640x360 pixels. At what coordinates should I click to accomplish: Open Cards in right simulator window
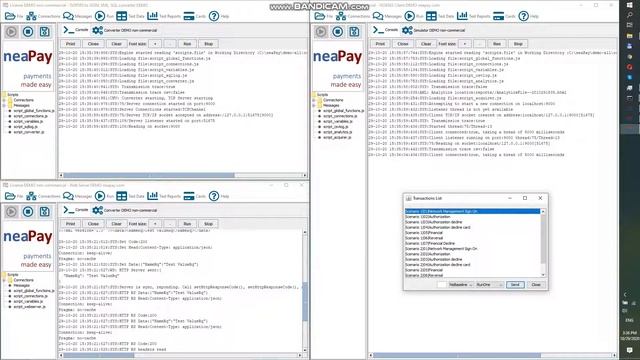coord(504,16)
